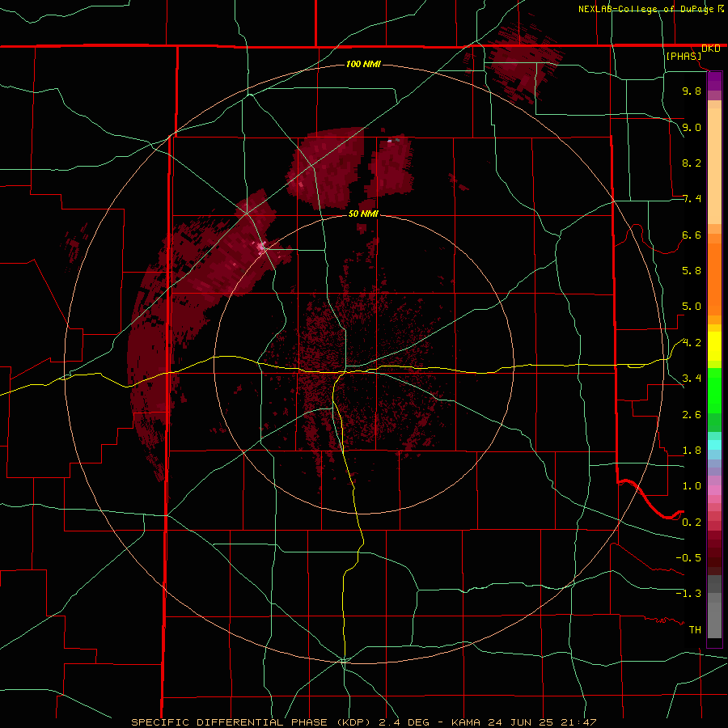This screenshot has height=728, width=728.
Task: Click the 0.2 scale value
Action: click(x=692, y=523)
